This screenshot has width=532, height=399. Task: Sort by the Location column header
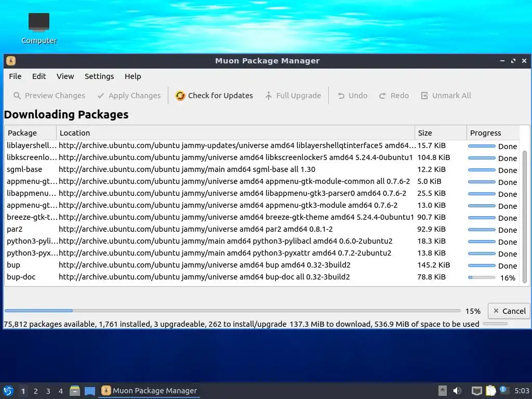point(235,132)
